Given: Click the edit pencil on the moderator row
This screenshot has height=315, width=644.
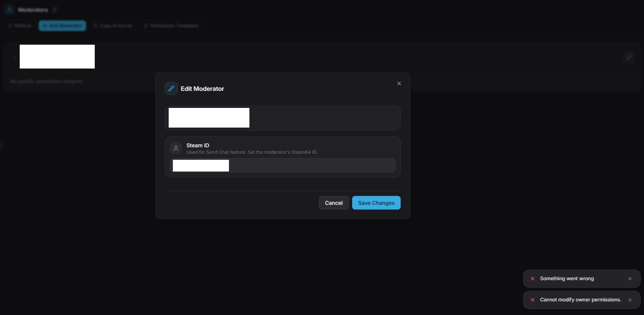Looking at the screenshot, I should (x=629, y=58).
